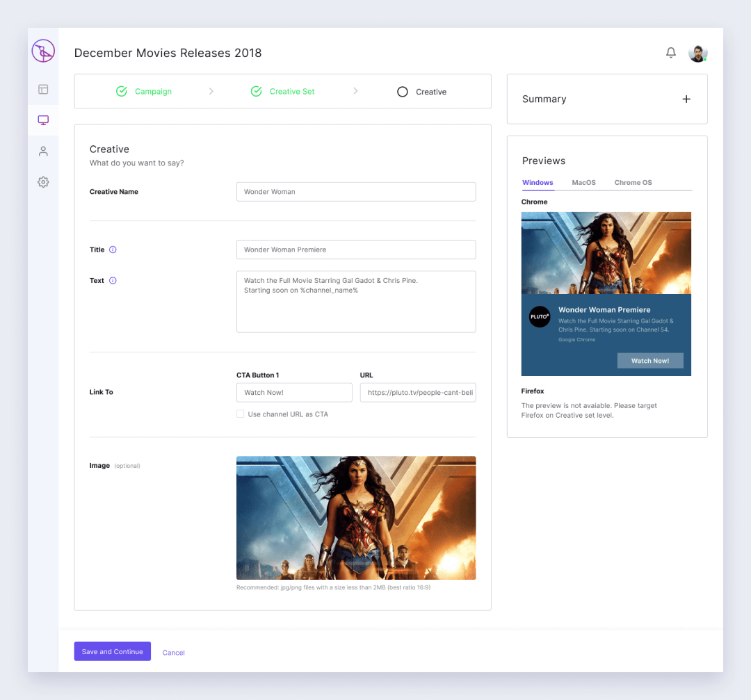751x700 pixels.
Task: Open the user profile icon in sidebar
Action: click(x=43, y=152)
